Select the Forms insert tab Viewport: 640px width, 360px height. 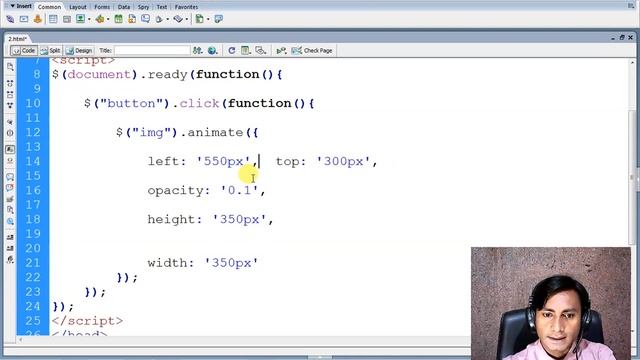[102, 7]
